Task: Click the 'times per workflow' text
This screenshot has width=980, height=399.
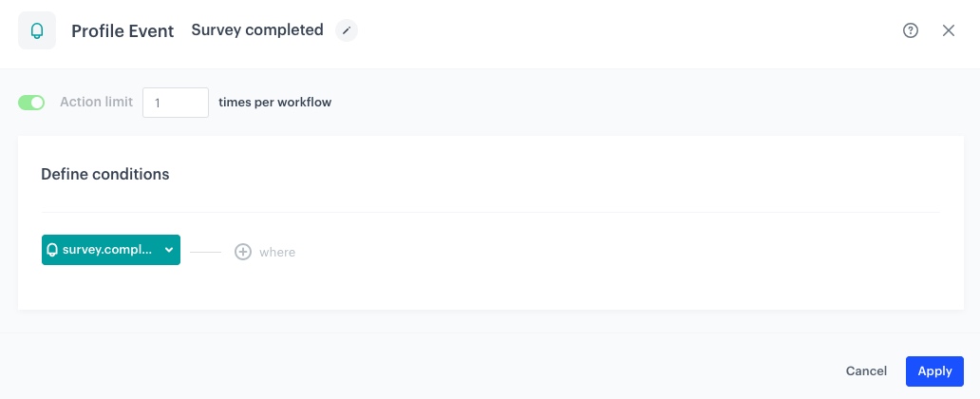Action: (275, 102)
